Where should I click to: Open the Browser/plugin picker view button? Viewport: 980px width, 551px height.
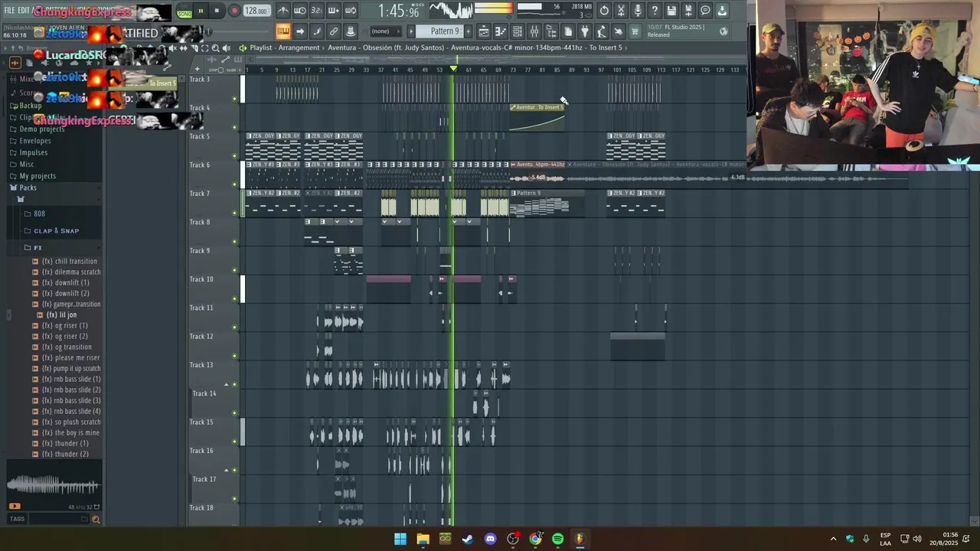[551, 31]
